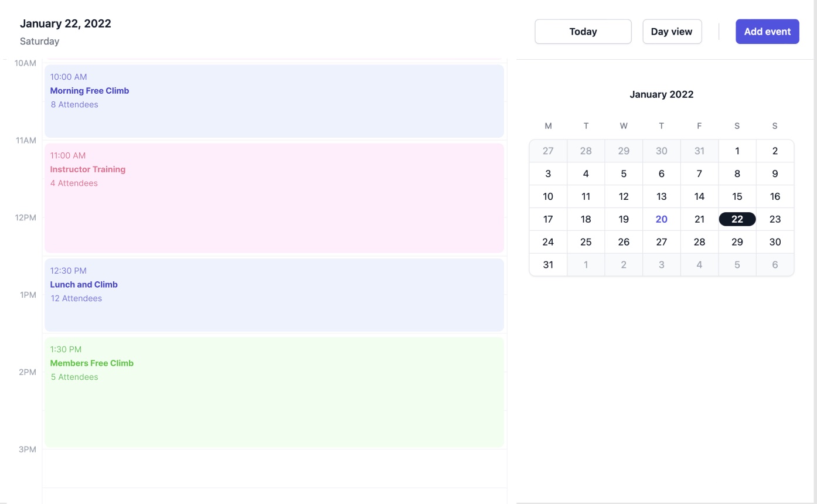Click the Add event button
817x504 pixels.
click(767, 31)
